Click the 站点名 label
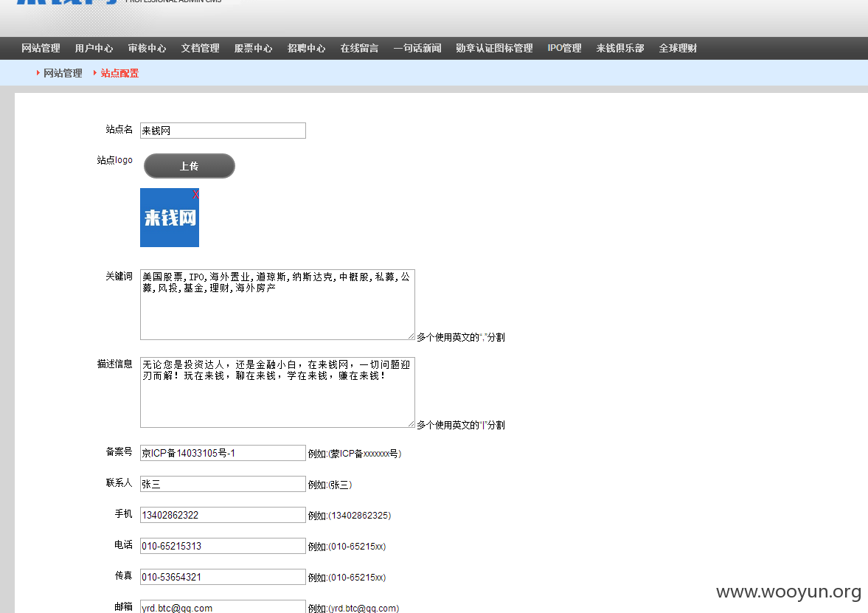868x613 pixels. pos(119,129)
